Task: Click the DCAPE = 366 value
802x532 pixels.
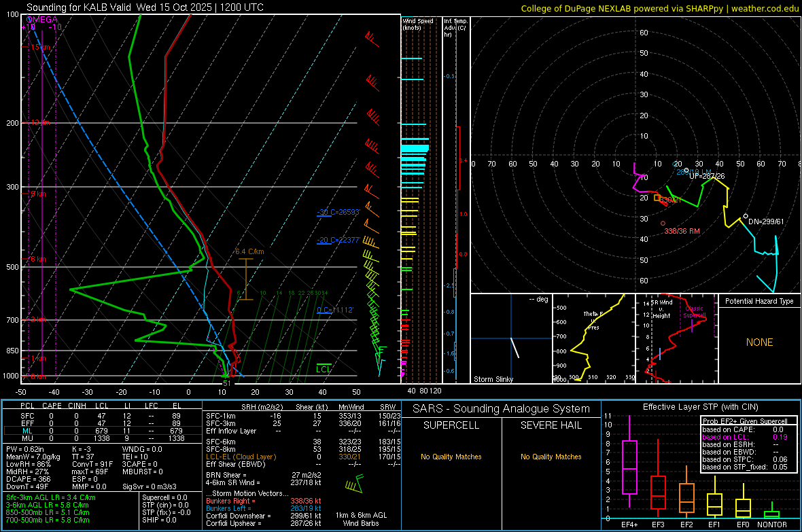Action: coord(29,479)
